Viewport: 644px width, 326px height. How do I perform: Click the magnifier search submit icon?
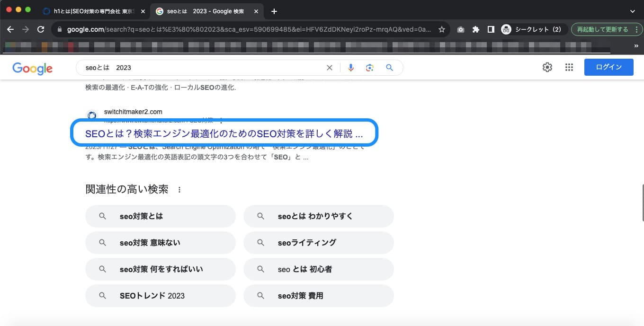tap(389, 68)
